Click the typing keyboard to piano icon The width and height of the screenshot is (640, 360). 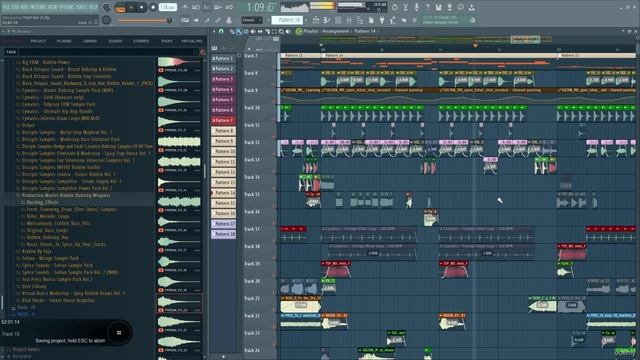pyautogui.click(x=185, y=20)
